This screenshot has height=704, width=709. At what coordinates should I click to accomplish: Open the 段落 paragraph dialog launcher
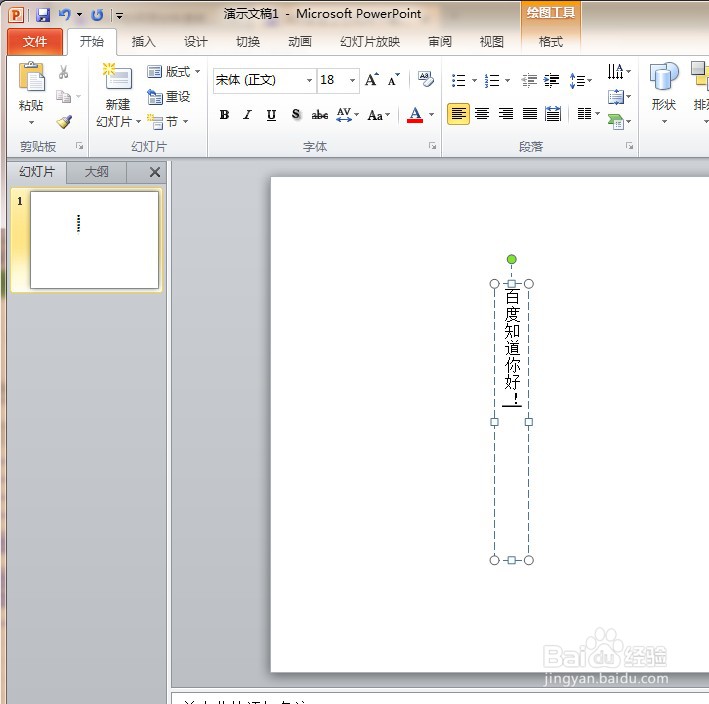(629, 146)
